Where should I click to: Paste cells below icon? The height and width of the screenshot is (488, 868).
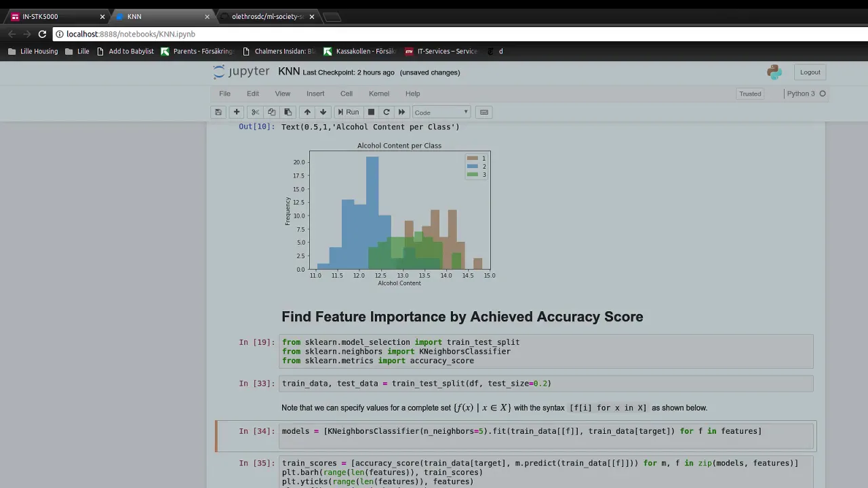(288, 112)
